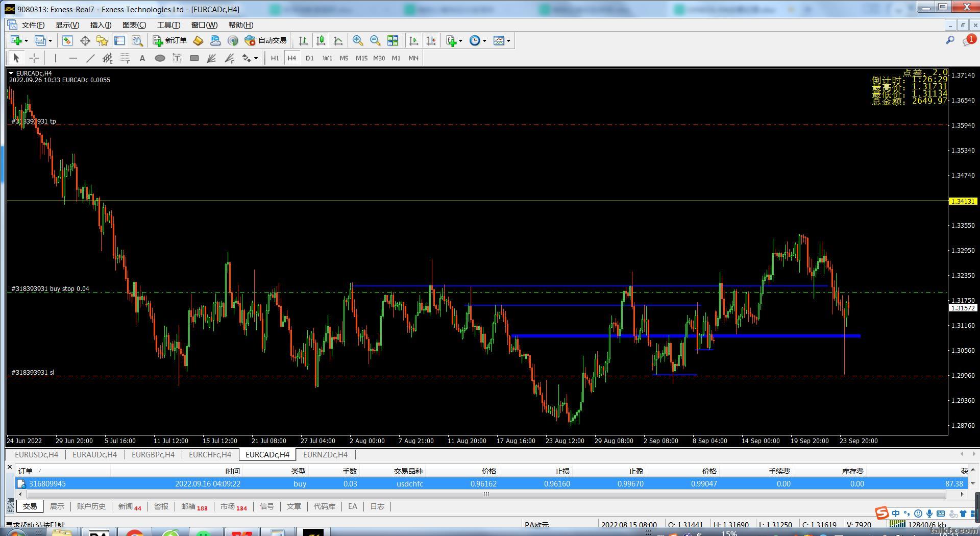Switch to the EURNZDc,H4 chart tab
980x536 pixels.
coord(325,455)
